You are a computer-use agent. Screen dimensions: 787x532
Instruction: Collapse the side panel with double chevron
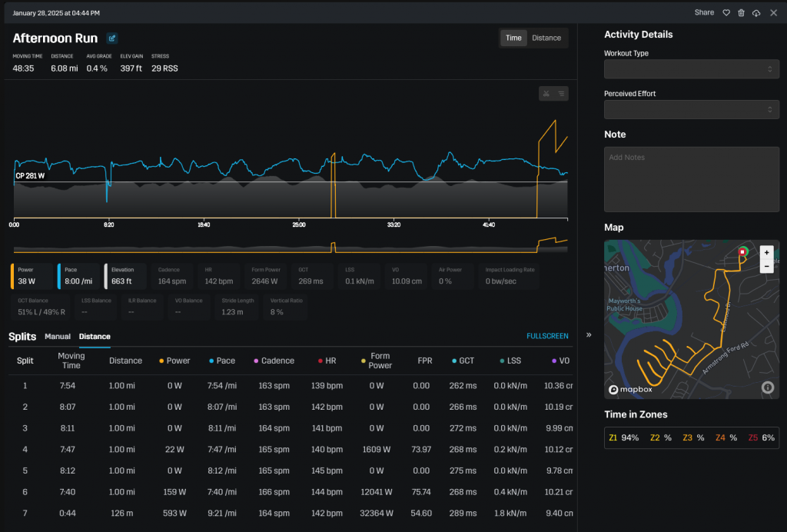pos(589,335)
